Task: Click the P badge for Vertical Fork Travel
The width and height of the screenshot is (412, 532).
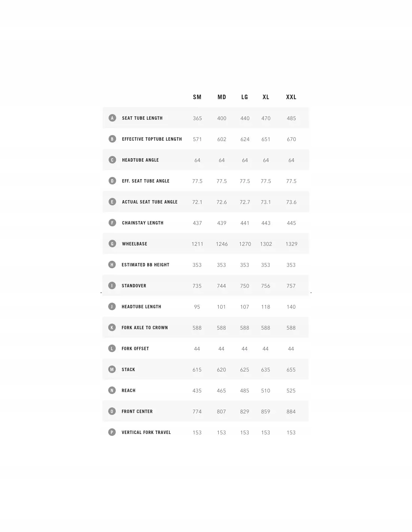Action: pyautogui.click(x=112, y=432)
